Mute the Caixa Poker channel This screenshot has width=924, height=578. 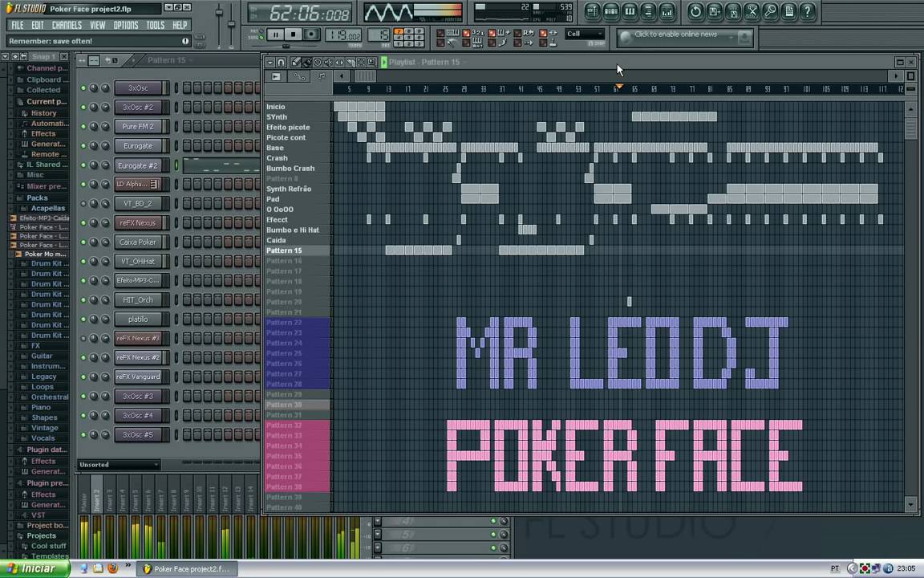pyautogui.click(x=83, y=242)
